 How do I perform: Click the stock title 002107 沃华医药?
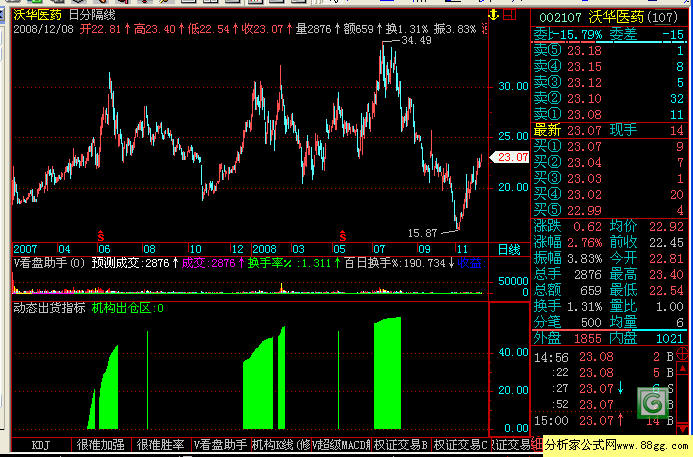click(609, 18)
